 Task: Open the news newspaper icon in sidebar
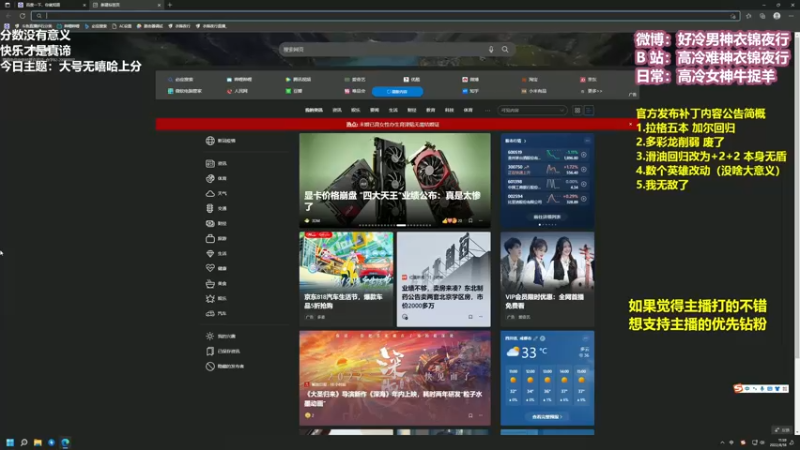[210, 164]
